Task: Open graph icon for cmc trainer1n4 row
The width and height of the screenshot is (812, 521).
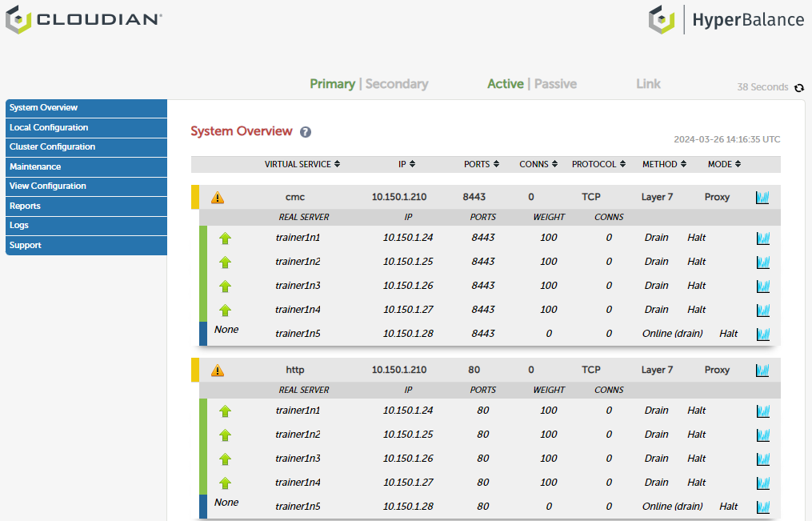Action: 763,311
